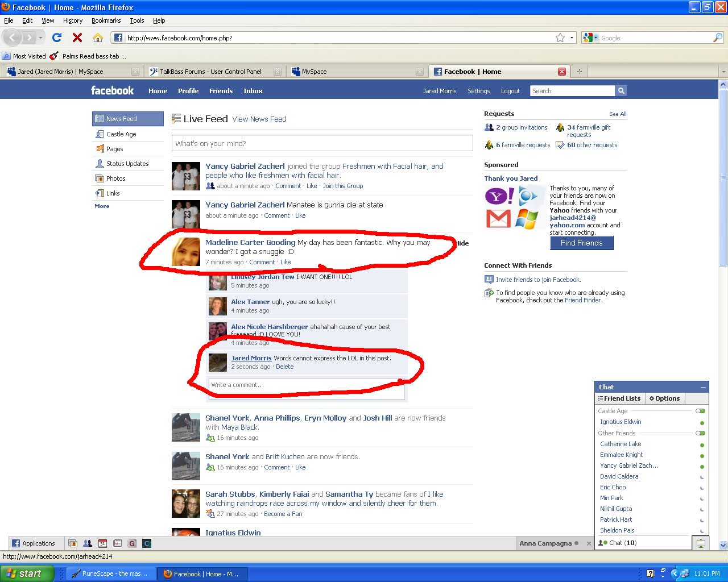Open the back/forward history dropdown arrow
This screenshot has height=582, width=728.
point(40,38)
